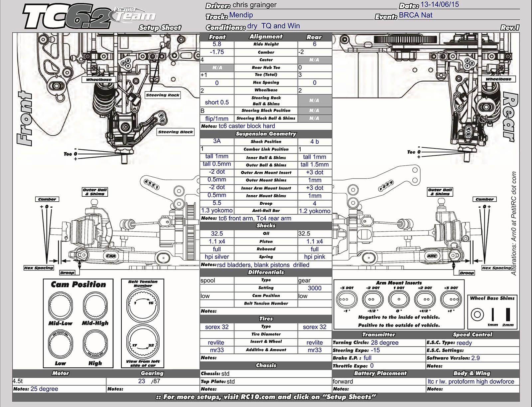
Task: Click shocks notes rsd bladders field
Action: 266,265
